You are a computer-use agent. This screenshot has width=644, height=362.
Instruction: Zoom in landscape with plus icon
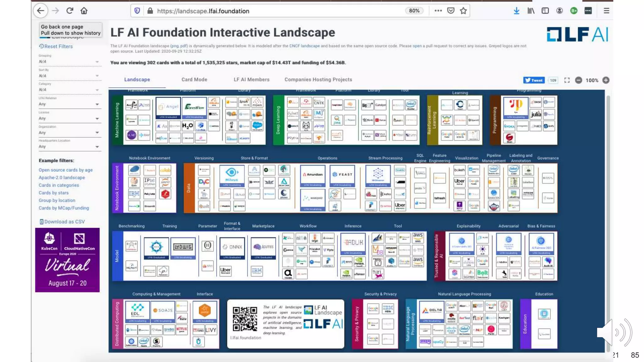[x=606, y=80]
